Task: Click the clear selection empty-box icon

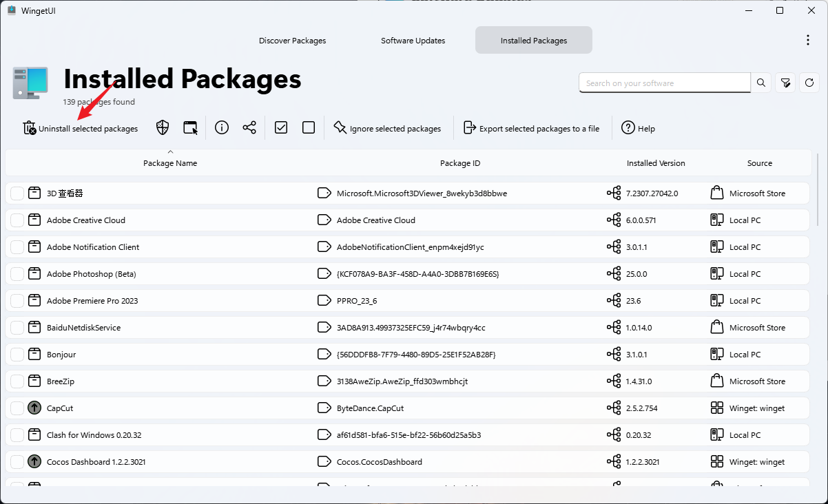Action: (x=309, y=128)
